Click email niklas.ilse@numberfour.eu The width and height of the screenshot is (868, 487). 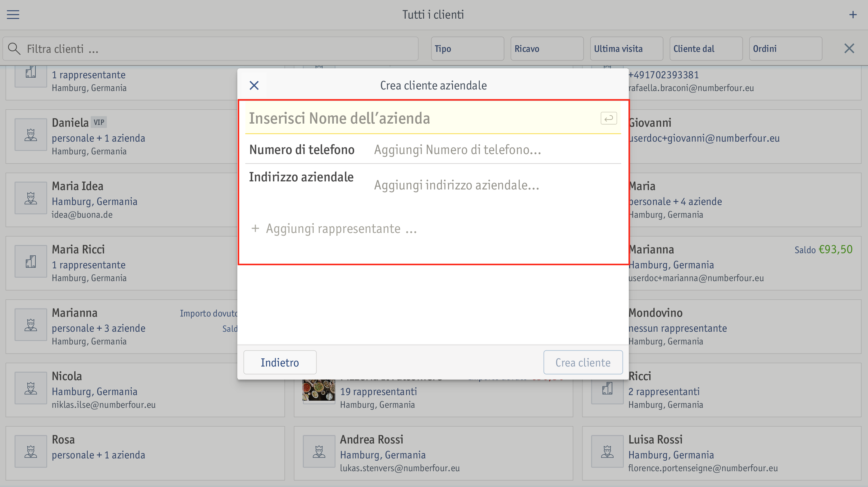103,404
